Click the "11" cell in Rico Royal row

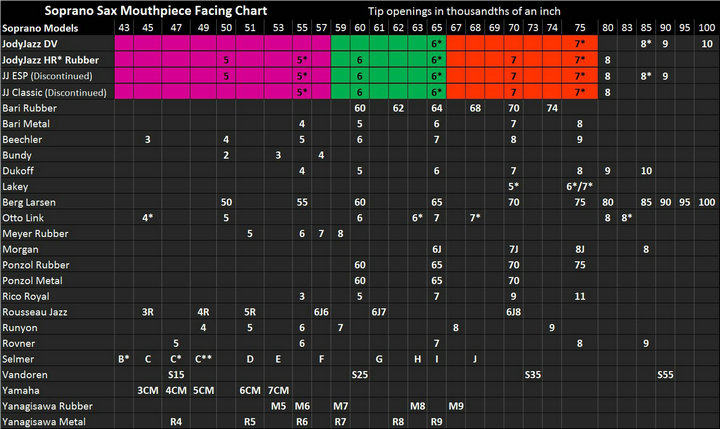pos(580,297)
